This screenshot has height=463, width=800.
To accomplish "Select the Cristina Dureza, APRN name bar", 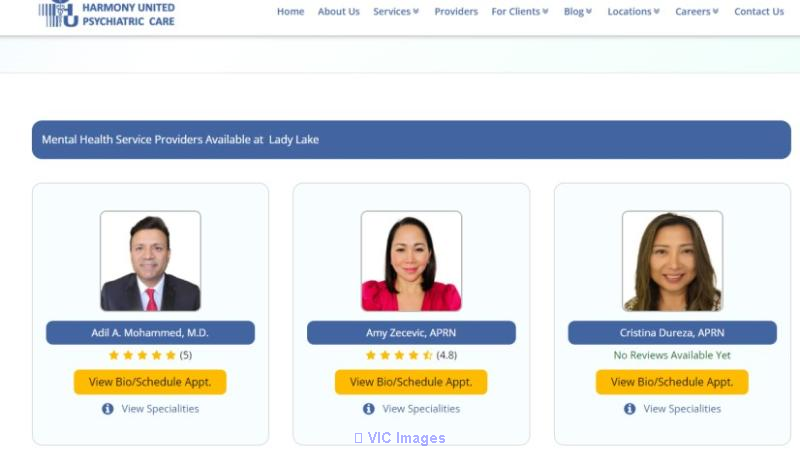I will click(672, 332).
